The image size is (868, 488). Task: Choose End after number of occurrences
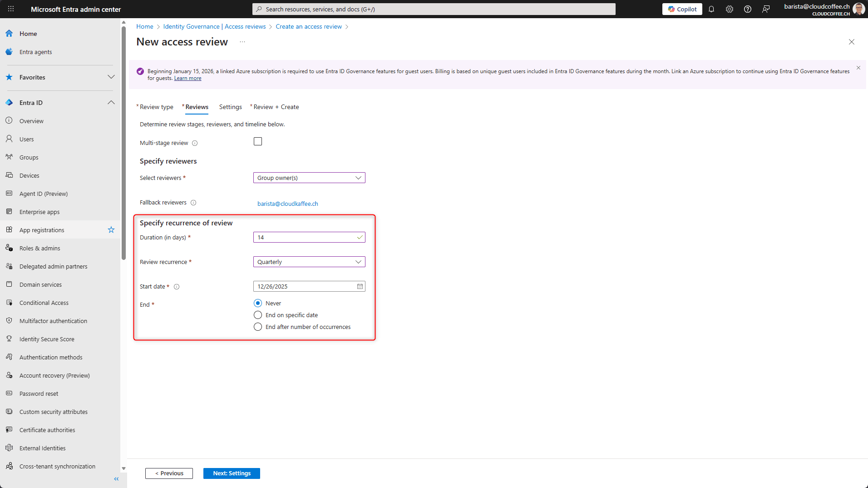[258, 327]
